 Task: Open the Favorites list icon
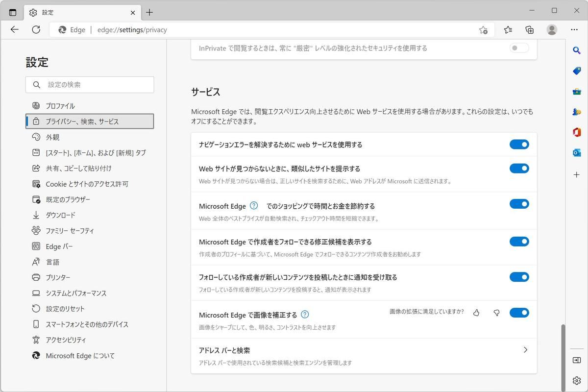(508, 30)
